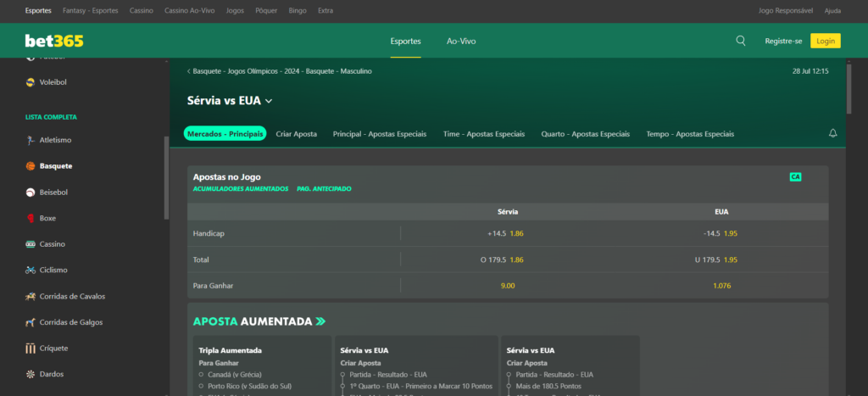Click the Voleibol ball icon
This screenshot has width=868, height=396.
click(x=31, y=82)
